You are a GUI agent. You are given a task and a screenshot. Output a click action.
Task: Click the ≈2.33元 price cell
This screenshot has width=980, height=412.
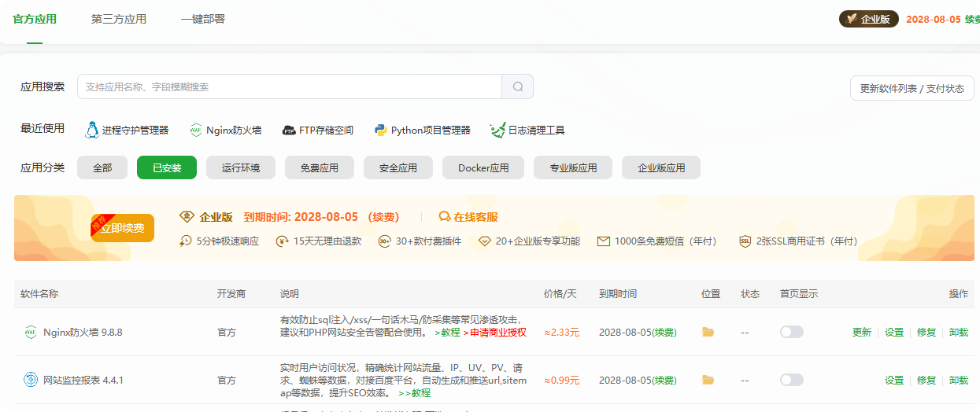click(x=562, y=333)
